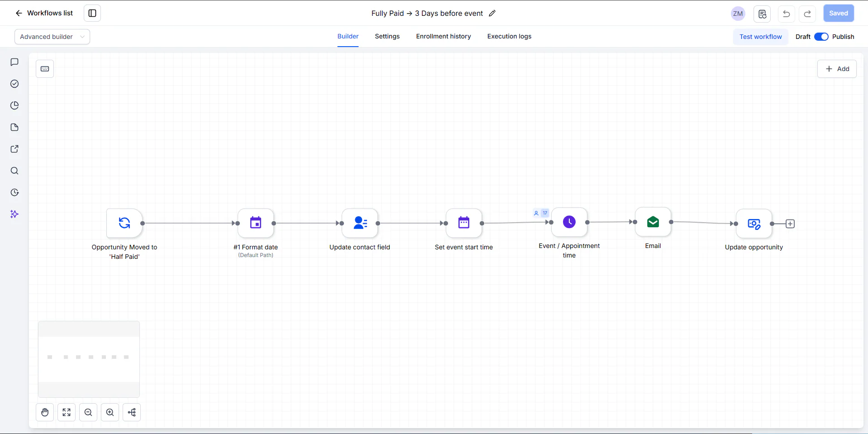Click Add button on canvas
Image resolution: width=868 pixels, height=434 pixels.
(837, 69)
